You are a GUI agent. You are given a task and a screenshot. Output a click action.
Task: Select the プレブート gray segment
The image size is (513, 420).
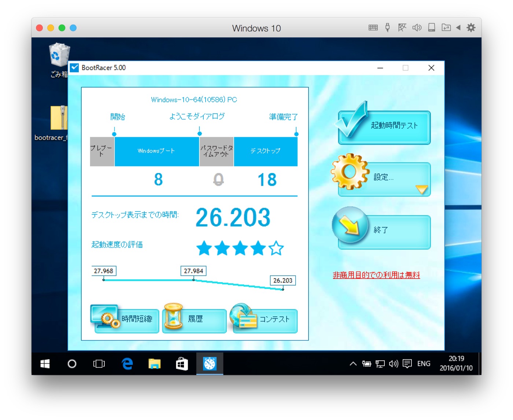click(102, 151)
